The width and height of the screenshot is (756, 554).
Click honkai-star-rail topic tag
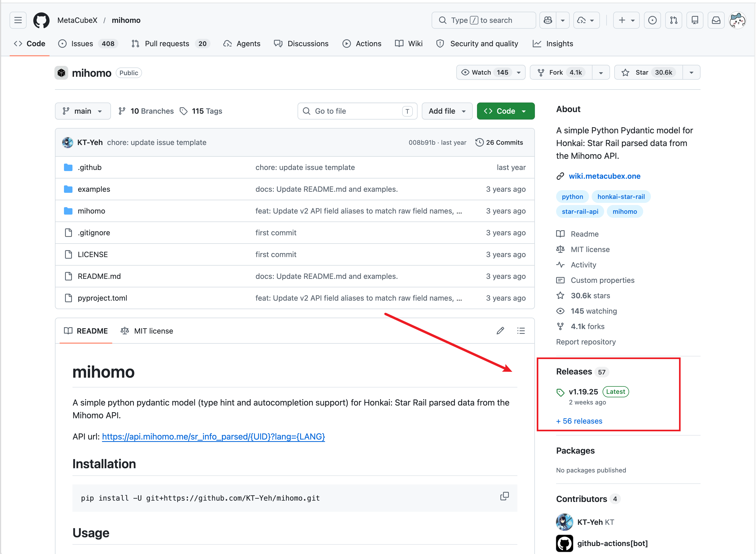click(x=621, y=197)
